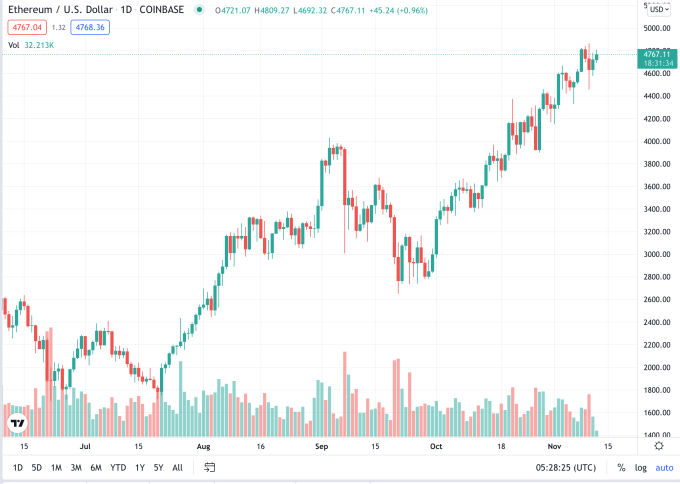The height and width of the screenshot is (484, 680).
Task: Select the 6M time range
Action: (96, 467)
